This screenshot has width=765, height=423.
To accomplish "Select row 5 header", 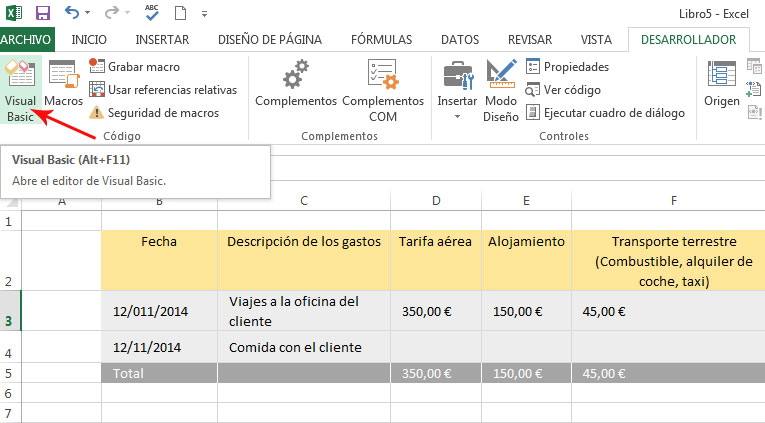I will tap(10, 373).
